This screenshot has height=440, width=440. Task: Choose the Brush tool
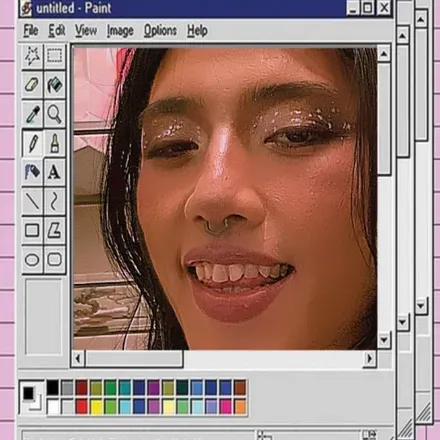pyautogui.click(x=54, y=143)
